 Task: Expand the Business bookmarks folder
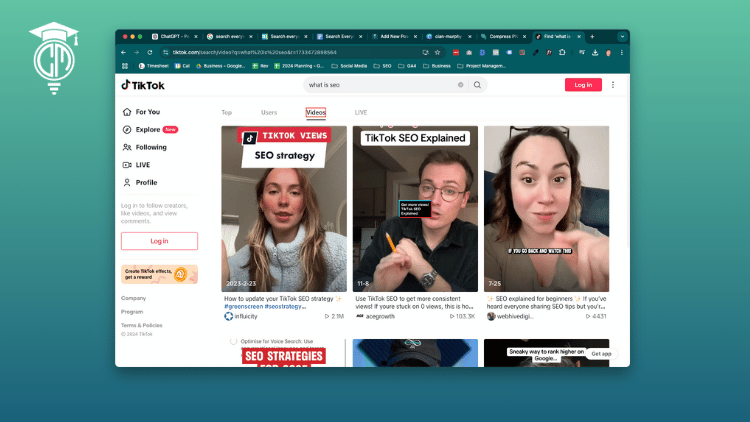[x=437, y=66]
